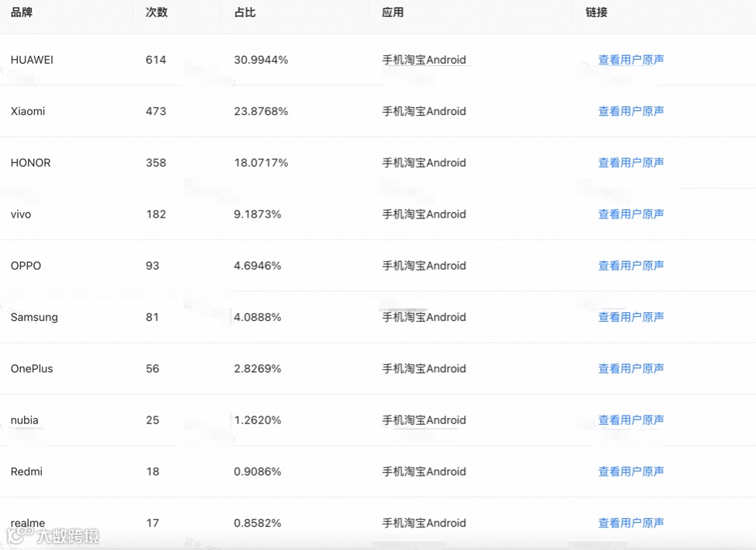The image size is (756, 550).
Task: Click the count value 614
Action: 156,60
